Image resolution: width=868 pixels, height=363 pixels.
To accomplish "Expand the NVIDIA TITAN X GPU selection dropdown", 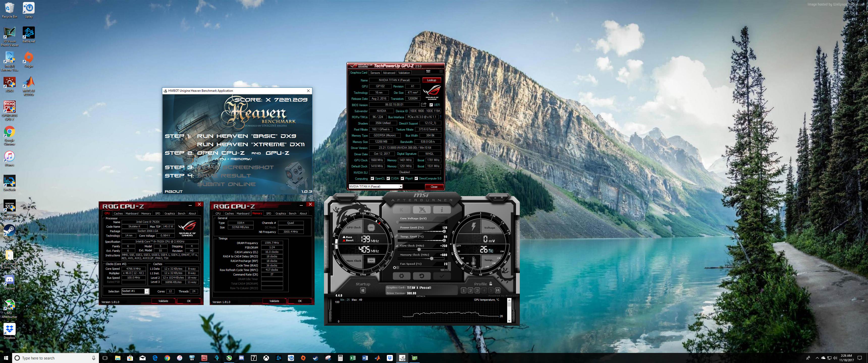I will (400, 187).
